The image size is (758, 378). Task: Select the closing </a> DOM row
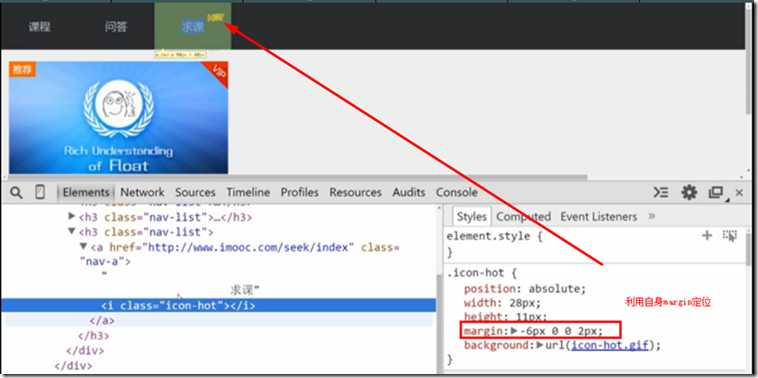(x=219, y=320)
